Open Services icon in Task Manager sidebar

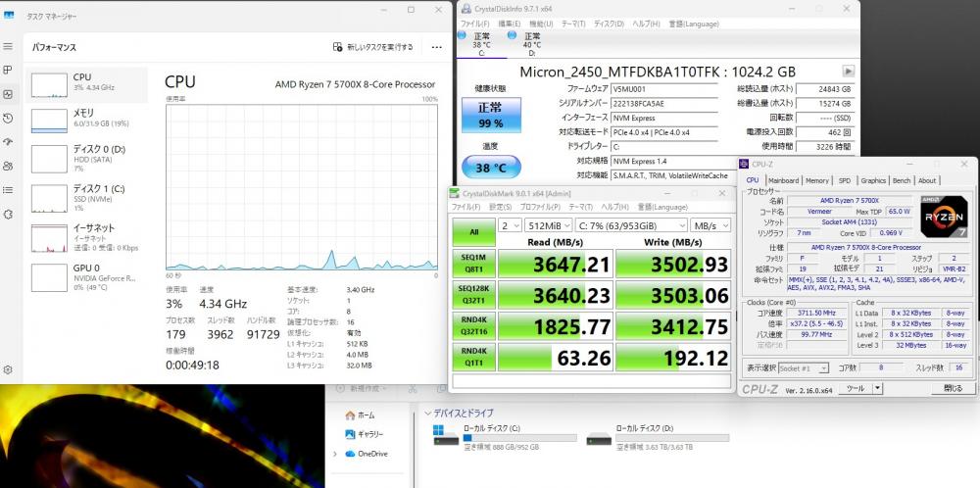[x=8, y=215]
